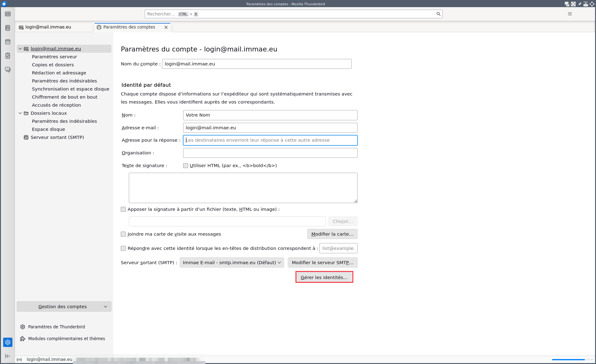This screenshot has width=596, height=364.
Task: Open the Calendar space icon
Action: coord(8,42)
